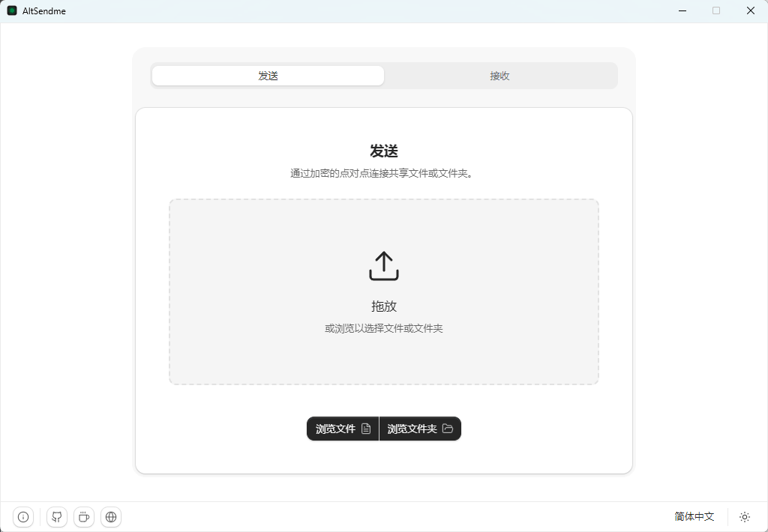Toggle light/dark theme with sun icon

point(745,517)
